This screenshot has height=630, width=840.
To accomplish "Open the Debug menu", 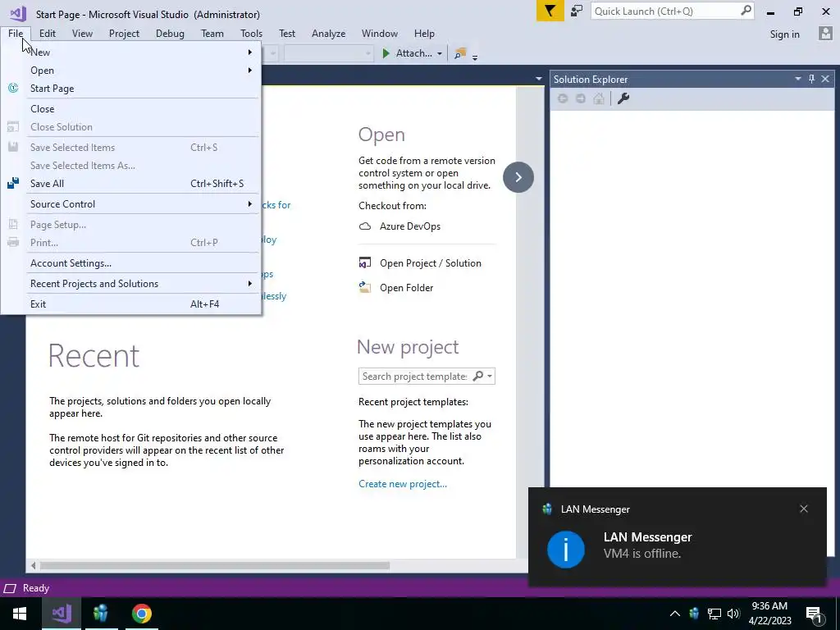I will coord(170,33).
